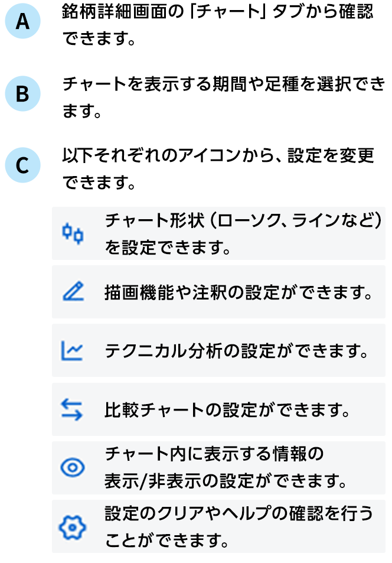The width and height of the screenshot is (392, 563).
Task: Click the comparison chart arrows icon
Action: pos(73,409)
